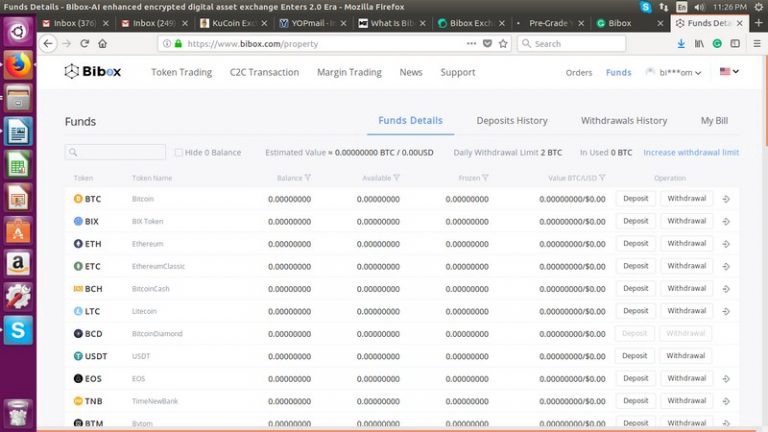Open a new browser tab with the plus icon
The width and height of the screenshot is (768, 432).
[759, 23]
